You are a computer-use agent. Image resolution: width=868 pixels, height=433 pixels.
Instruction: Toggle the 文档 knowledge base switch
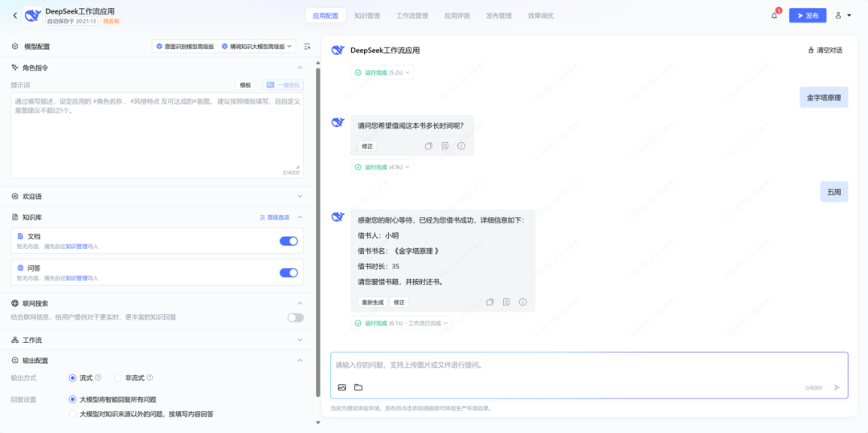(x=289, y=241)
